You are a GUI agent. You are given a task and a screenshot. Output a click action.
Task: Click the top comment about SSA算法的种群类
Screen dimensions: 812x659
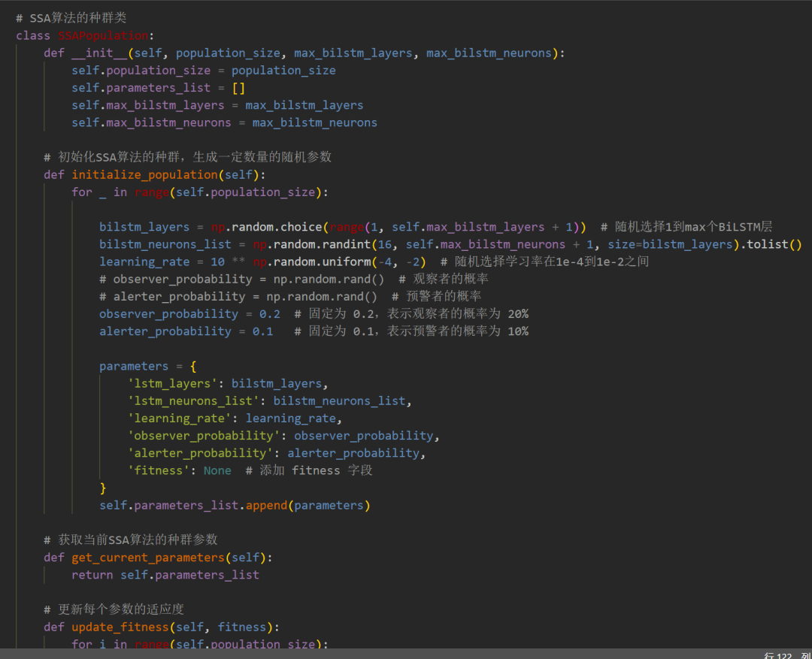tap(76, 18)
